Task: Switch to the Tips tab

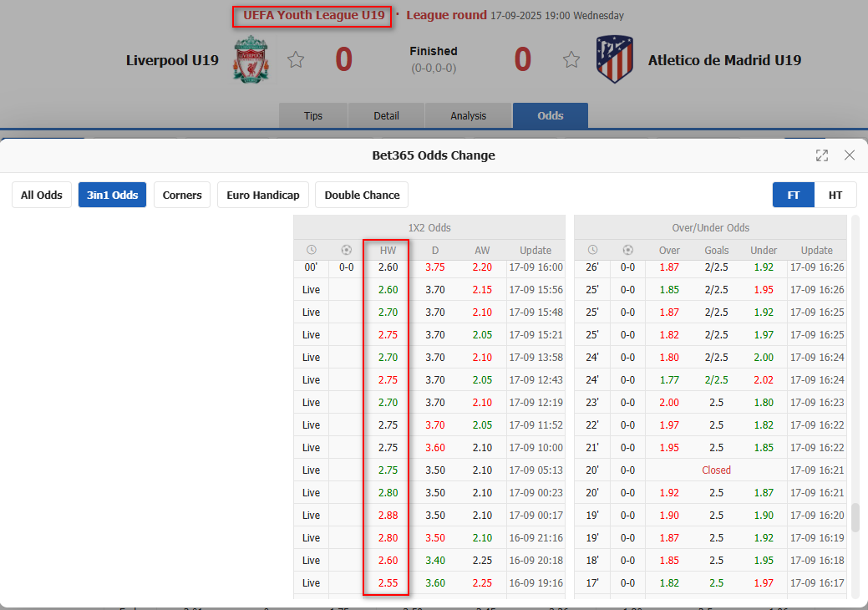Action: 313,116
